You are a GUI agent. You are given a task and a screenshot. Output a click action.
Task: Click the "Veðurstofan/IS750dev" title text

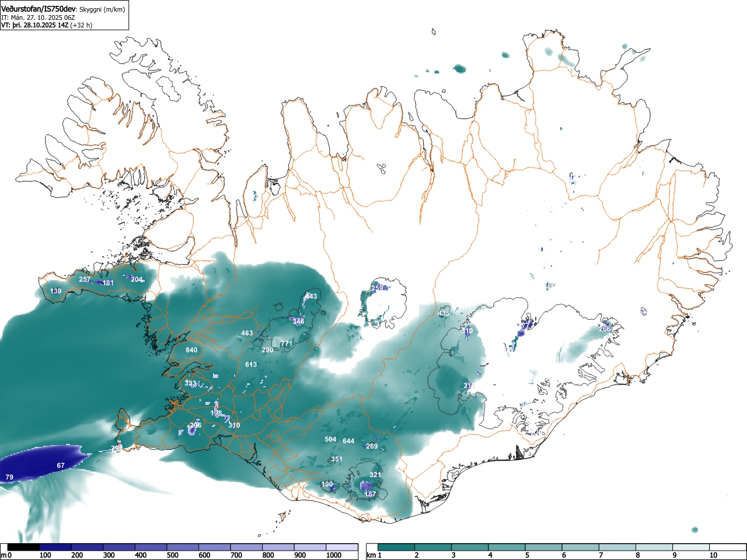point(39,9)
